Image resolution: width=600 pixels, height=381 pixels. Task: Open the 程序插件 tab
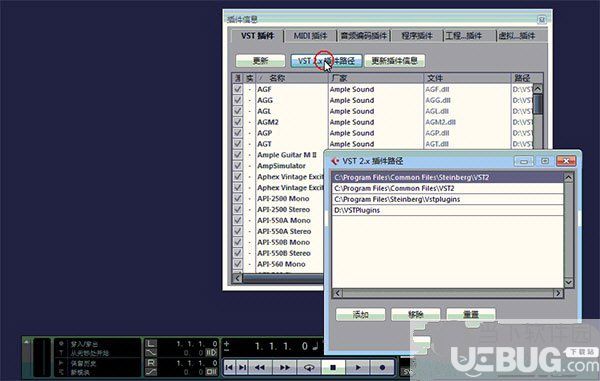[417, 36]
